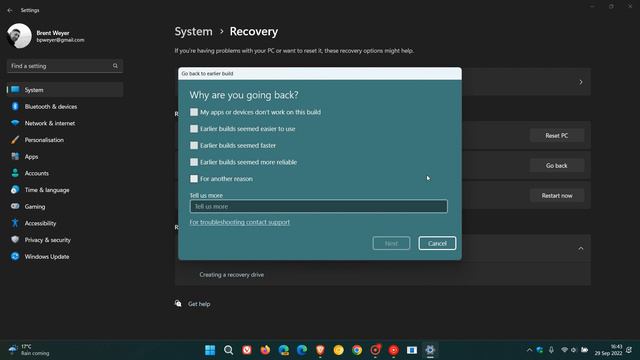Click the microphone tray icon
The width and height of the screenshot is (640, 360).
tap(551, 350)
